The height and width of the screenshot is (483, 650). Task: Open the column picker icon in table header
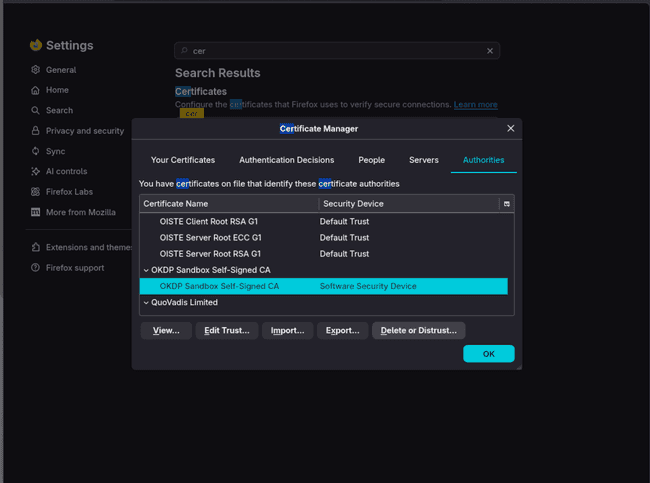(x=507, y=204)
